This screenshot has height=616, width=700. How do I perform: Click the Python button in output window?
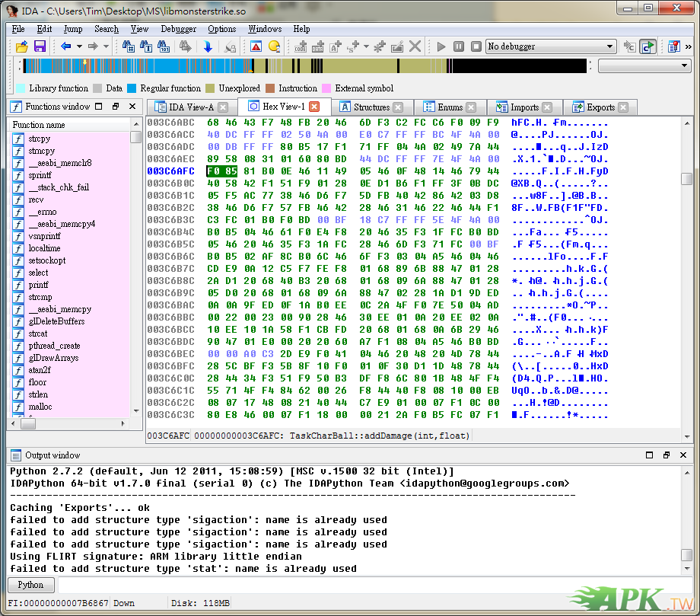point(30,585)
